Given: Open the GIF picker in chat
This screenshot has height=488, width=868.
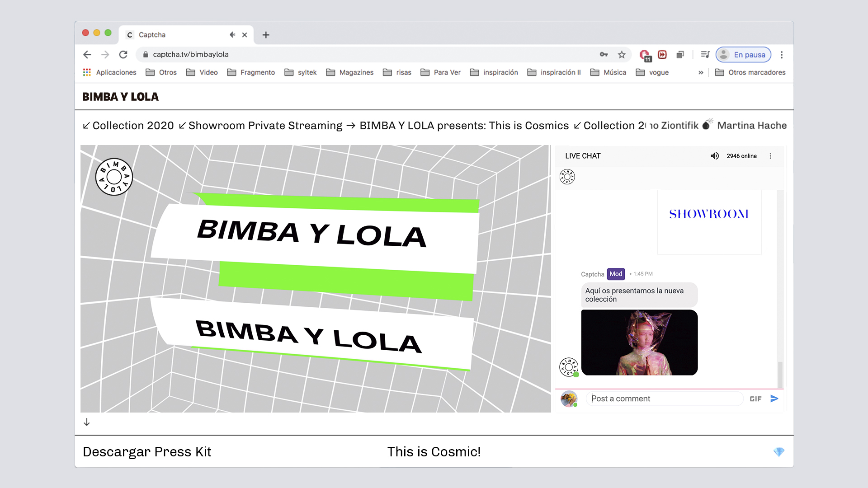Looking at the screenshot, I should point(755,399).
